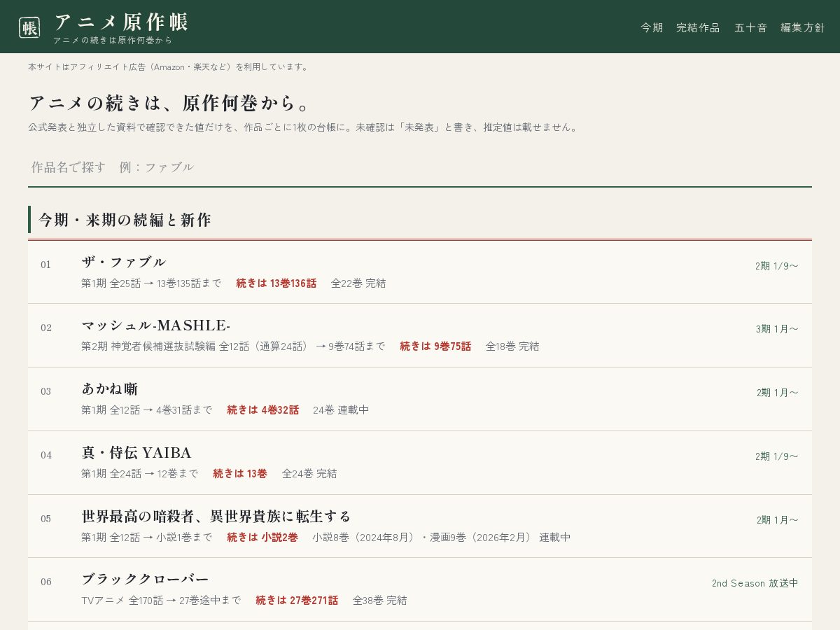Click the heading アニメの続きは、原作何巻から。

169,103
